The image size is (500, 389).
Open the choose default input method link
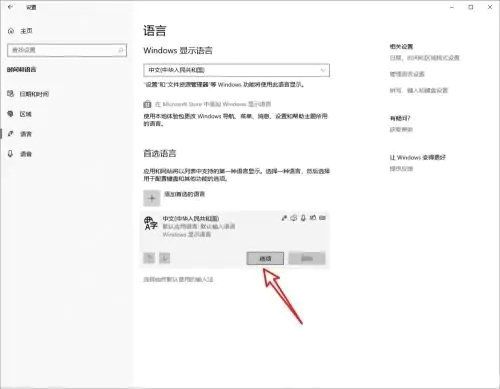pyautogui.click(x=178, y=279)
